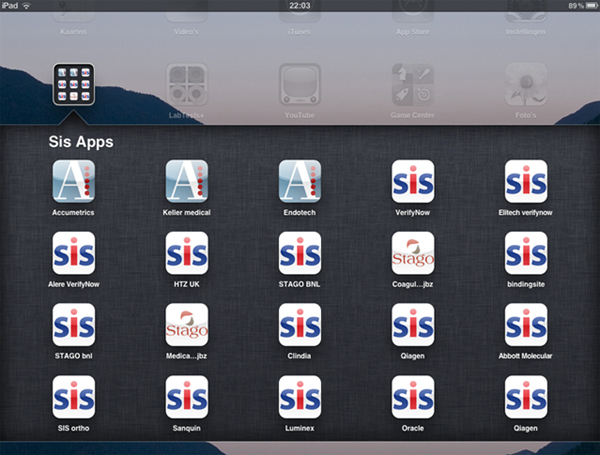Open the Luminex app

(x=299, y=397)
